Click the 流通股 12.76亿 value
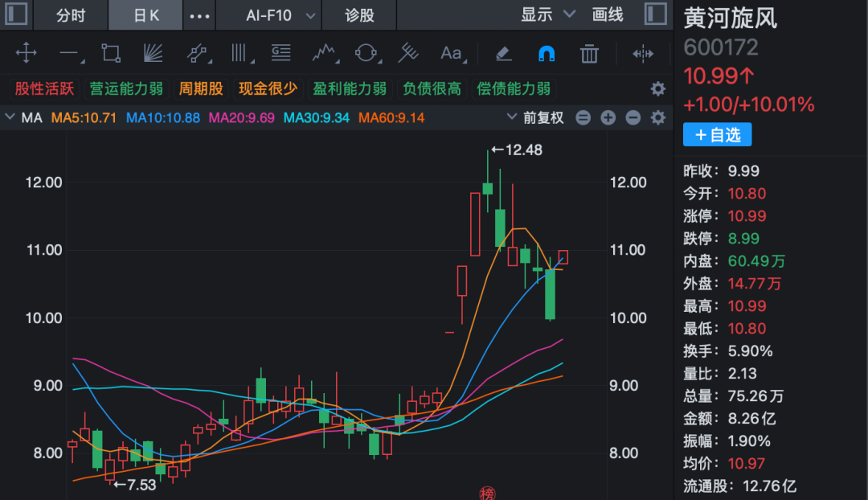Image resolution: width=868 pixels, height=500 pixels. [769, 486]
